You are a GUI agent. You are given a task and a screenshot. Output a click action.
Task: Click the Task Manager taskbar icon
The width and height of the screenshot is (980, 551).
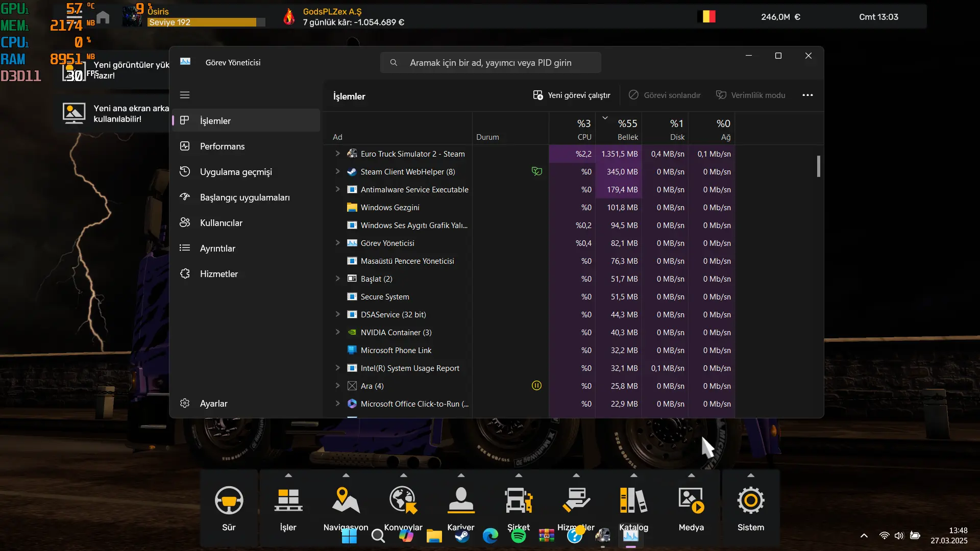(631, 536)
